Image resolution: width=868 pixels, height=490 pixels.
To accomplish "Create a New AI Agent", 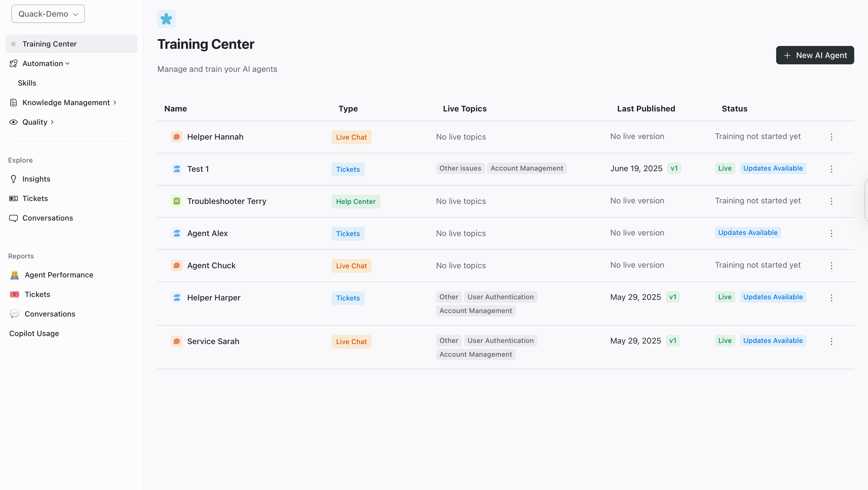I will (x=815, y=55).
